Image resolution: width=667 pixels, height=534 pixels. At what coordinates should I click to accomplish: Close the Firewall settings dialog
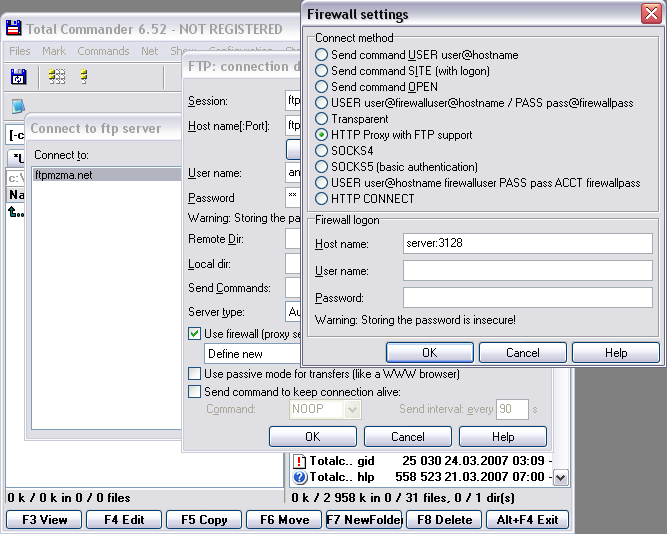point(651,14)
